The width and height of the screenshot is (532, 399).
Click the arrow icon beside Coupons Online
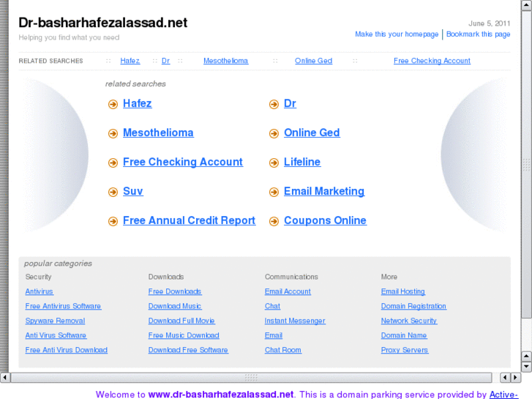pyautogui.click(x=274, y=222)
